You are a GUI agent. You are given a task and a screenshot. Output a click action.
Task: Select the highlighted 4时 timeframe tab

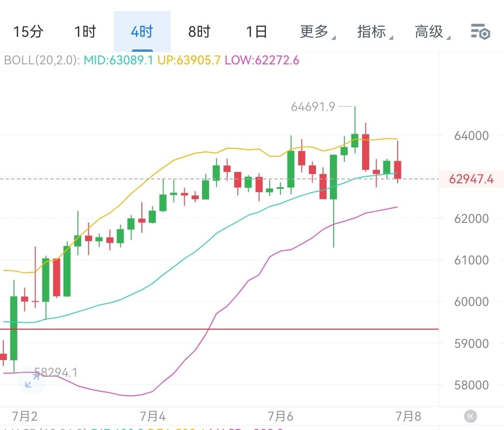(142, 31)
